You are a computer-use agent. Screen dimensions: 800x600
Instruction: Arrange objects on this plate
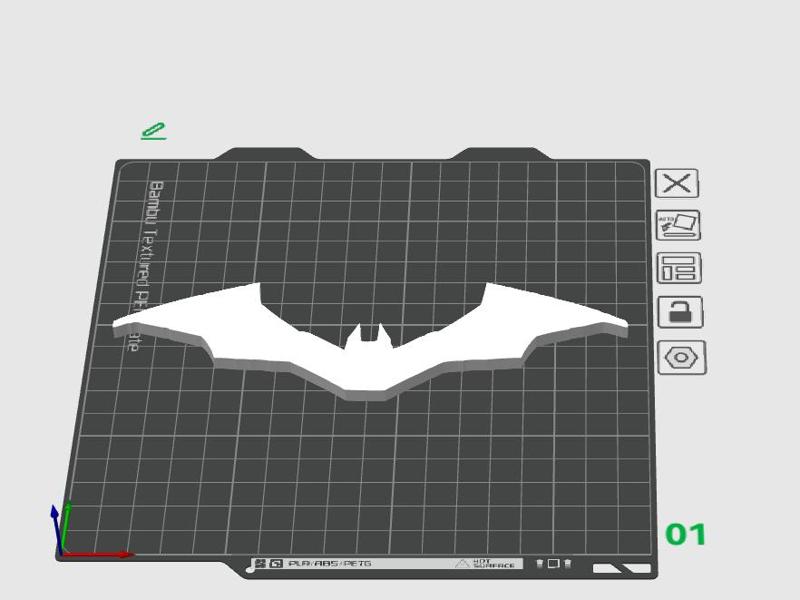pos(679,268)
